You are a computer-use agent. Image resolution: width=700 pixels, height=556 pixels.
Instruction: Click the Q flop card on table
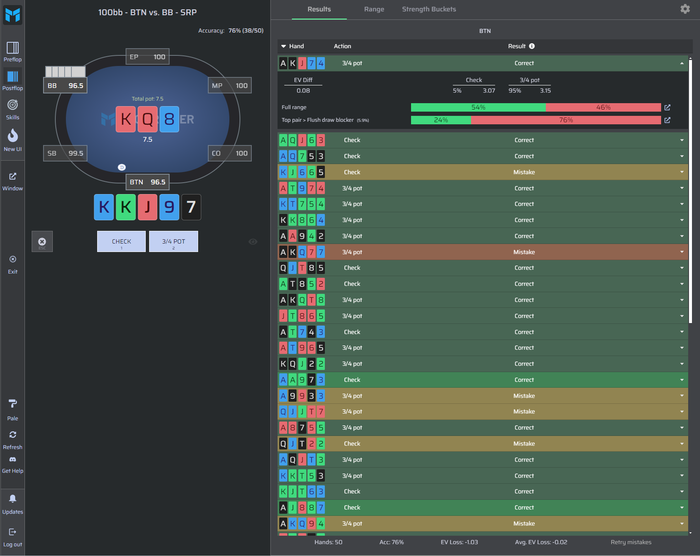[x=147, y=119]
